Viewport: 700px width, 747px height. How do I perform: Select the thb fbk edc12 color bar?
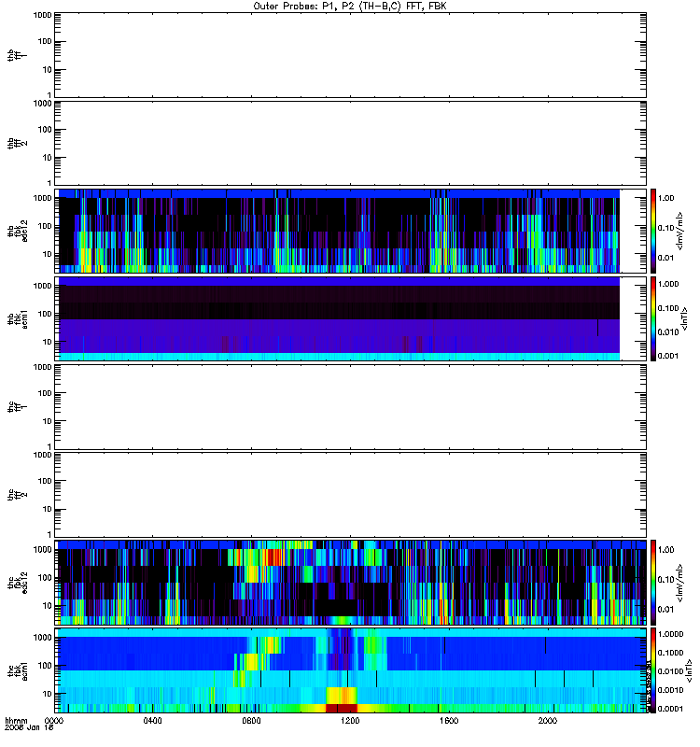point(653,231)
